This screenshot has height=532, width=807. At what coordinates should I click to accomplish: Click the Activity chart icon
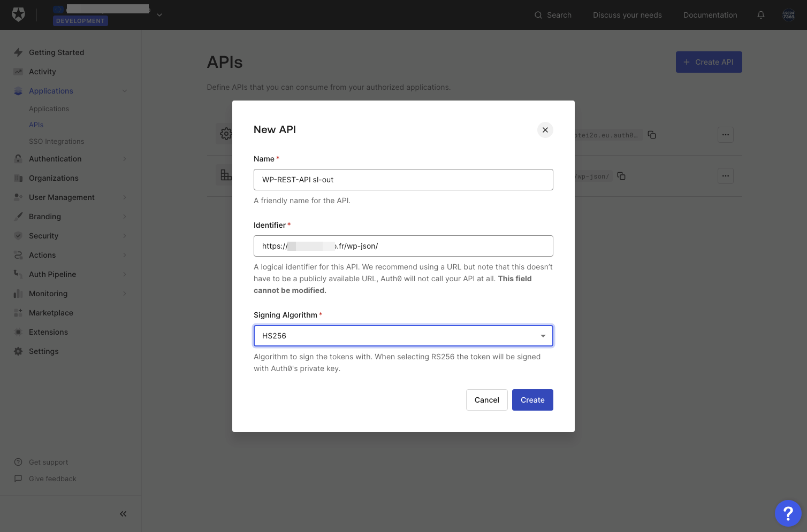point(18,72)
